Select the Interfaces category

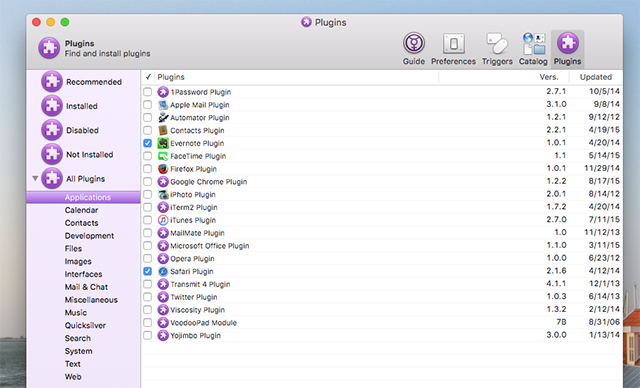[x=83, y=274]
